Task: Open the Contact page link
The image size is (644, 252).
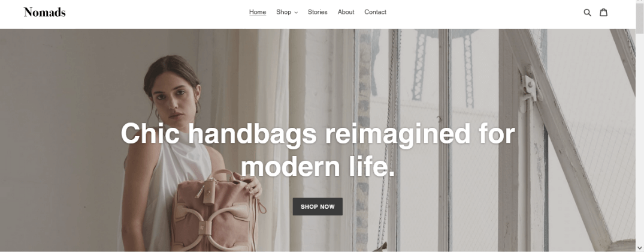Action: (376, 12)
